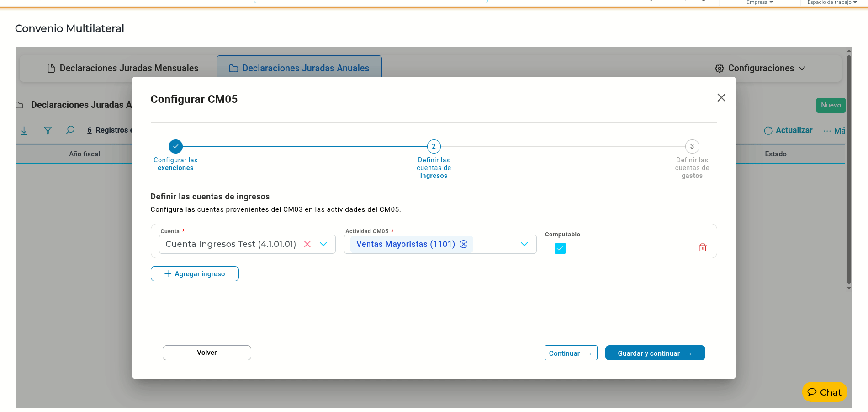Click the Actualizar refresh icon
868x412 pixels.
768,131
